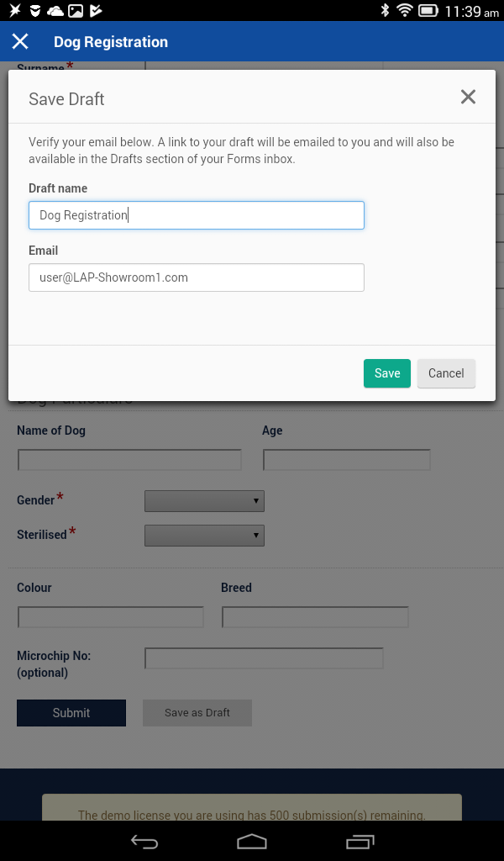Tap the Wi-Fi status bar icon
504x861 pixels.
(x=405, y=11)
